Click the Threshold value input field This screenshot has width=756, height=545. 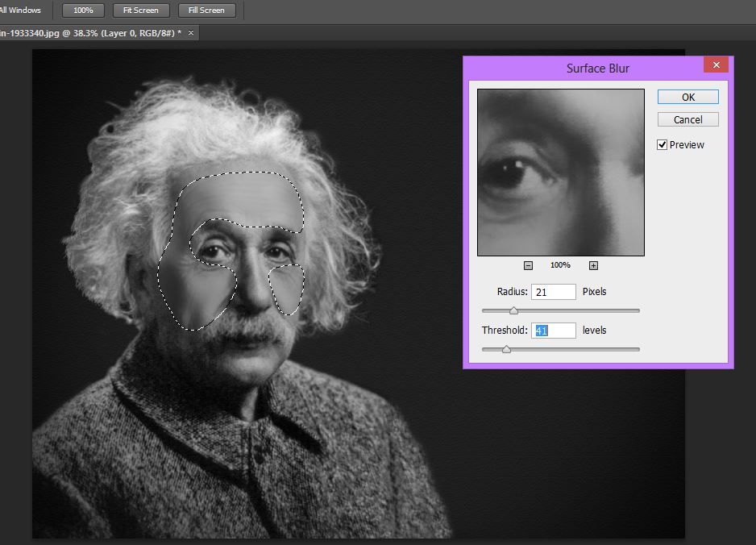554,331
